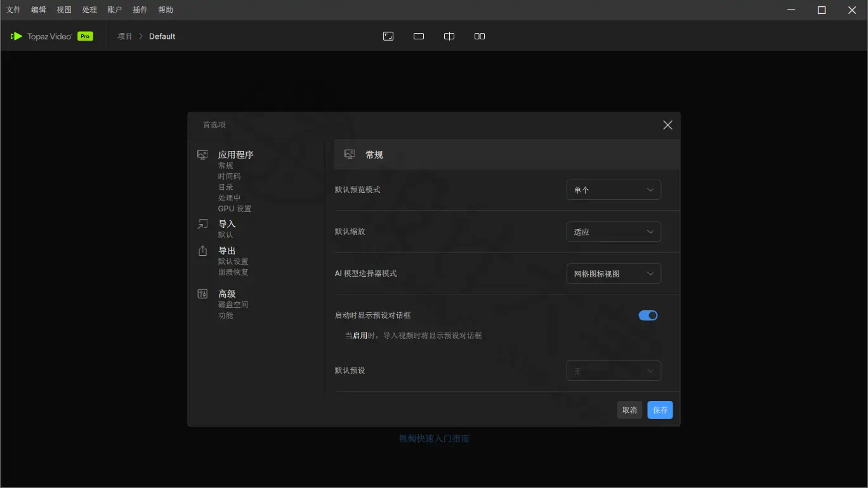This screenshot has width=868, height=488.
Task: Open the 默认预设 dropdown
Action: [x=614, y=371]
